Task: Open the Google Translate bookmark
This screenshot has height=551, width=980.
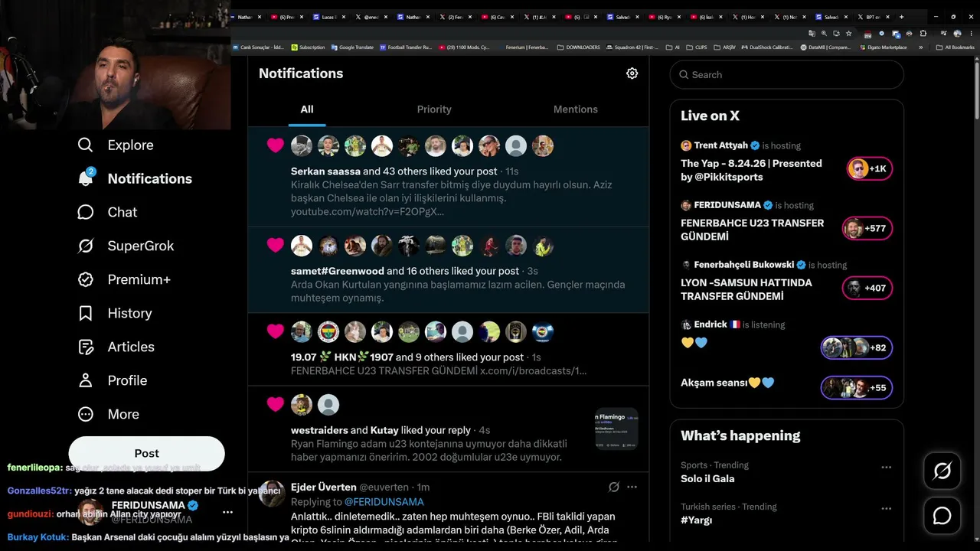Action: click(x=352, y=47)
